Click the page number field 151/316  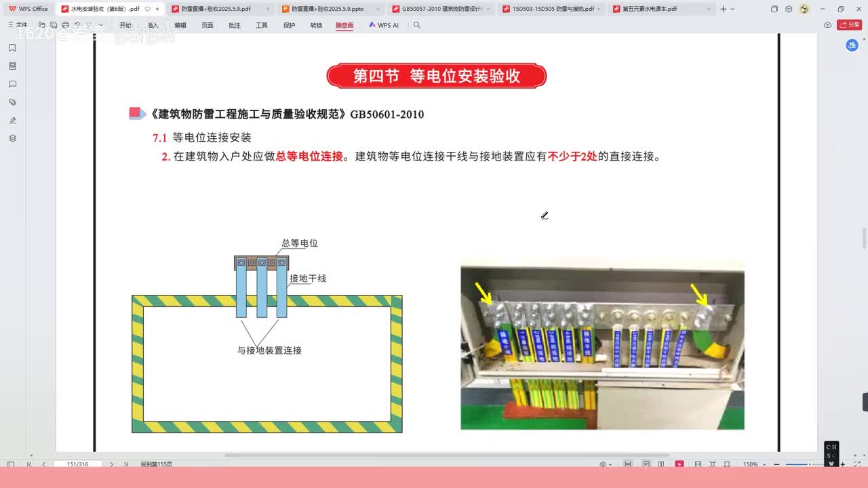point(77,464)
